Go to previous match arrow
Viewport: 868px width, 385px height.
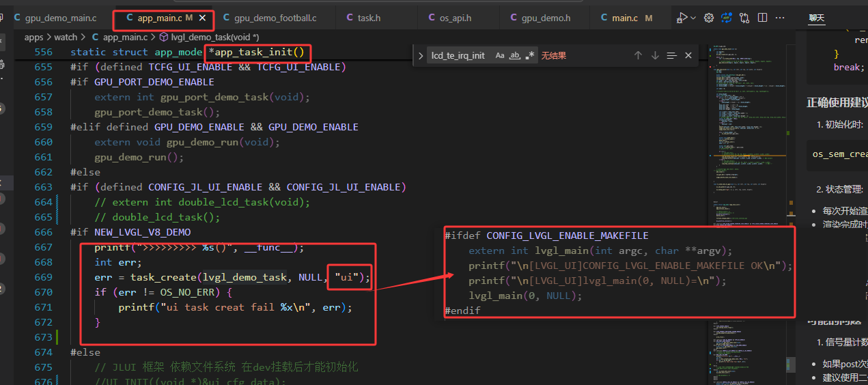click(x=638, y=55)
